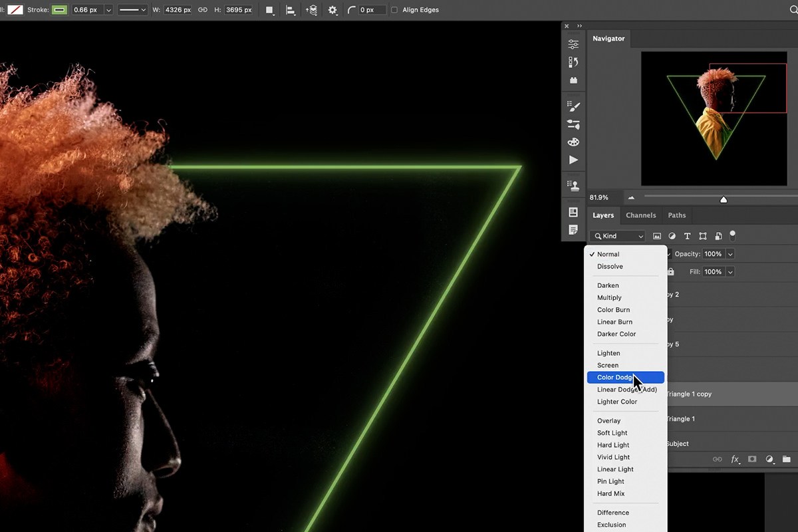Select Linear Dodge (Add) blend mode
Image resolution: width=798 pixels, height=532 pixels.
tap(626, 389)
